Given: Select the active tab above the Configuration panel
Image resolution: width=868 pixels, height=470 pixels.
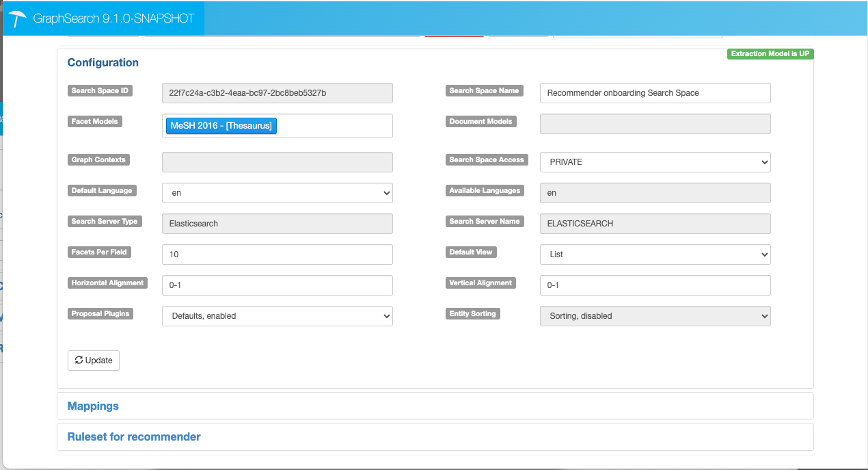Looking at the screenshot, I should tap(454, 33).
